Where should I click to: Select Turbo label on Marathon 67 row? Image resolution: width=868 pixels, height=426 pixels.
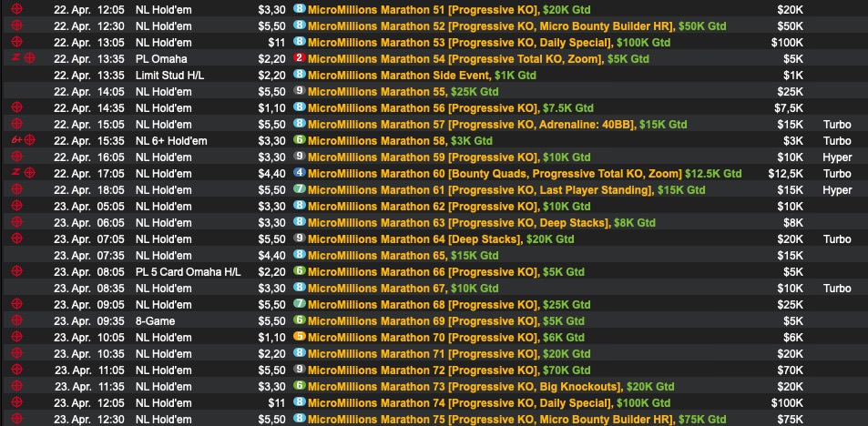(837, 289)
